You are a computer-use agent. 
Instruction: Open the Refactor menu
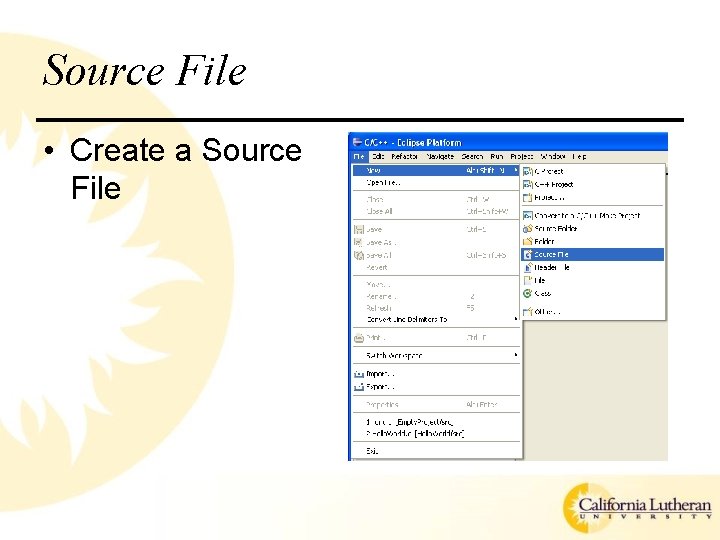click(x=405, y=157)
